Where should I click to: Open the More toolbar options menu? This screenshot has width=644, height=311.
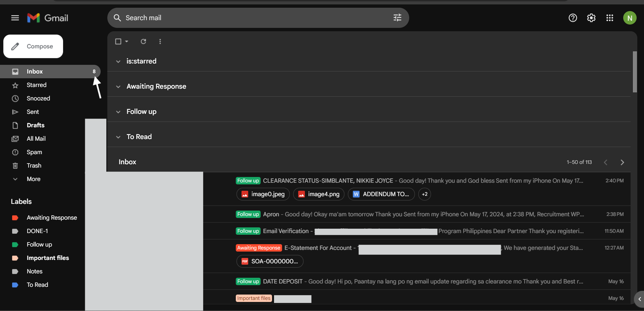pos(160,41)
